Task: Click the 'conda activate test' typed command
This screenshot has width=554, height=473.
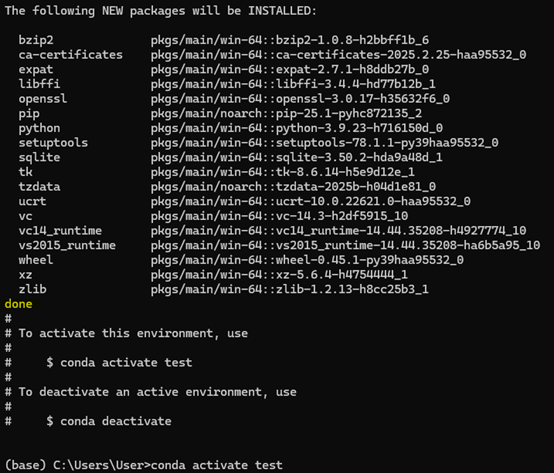Action: pyautogui.click(x=217, y=465)
